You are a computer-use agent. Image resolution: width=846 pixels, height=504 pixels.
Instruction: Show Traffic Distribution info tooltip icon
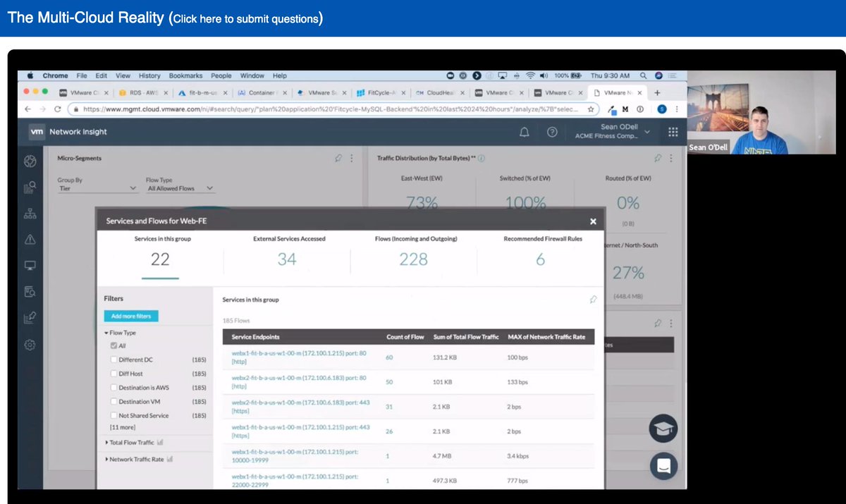coord(481,159)
